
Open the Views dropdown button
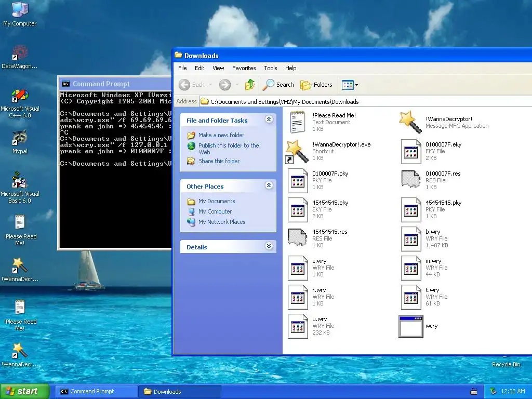(350, 85)
